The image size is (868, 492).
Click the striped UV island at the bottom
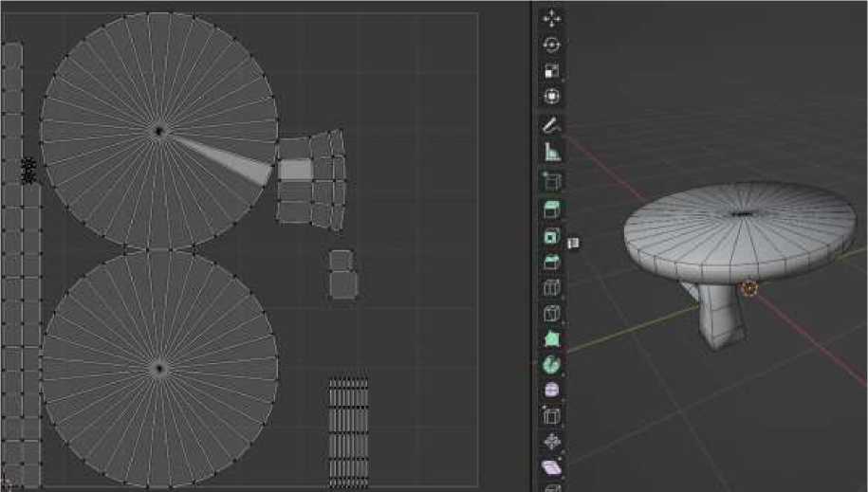tap(348, 432)
